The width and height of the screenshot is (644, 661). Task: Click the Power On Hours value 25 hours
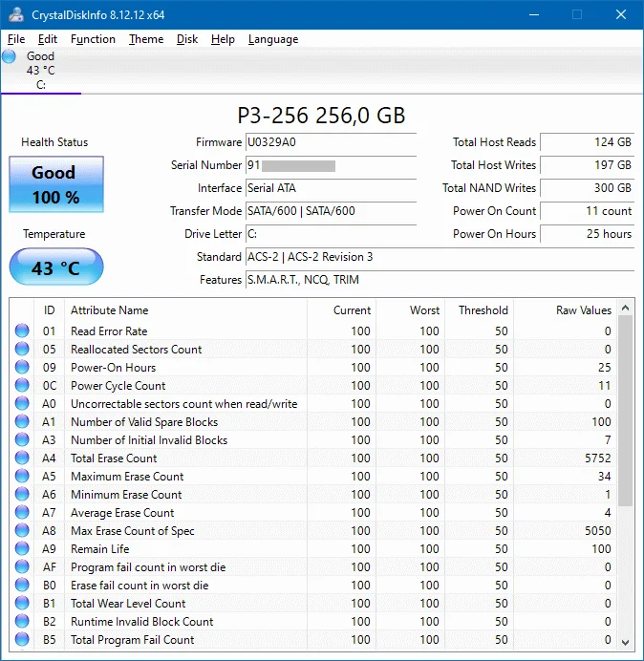587,234
